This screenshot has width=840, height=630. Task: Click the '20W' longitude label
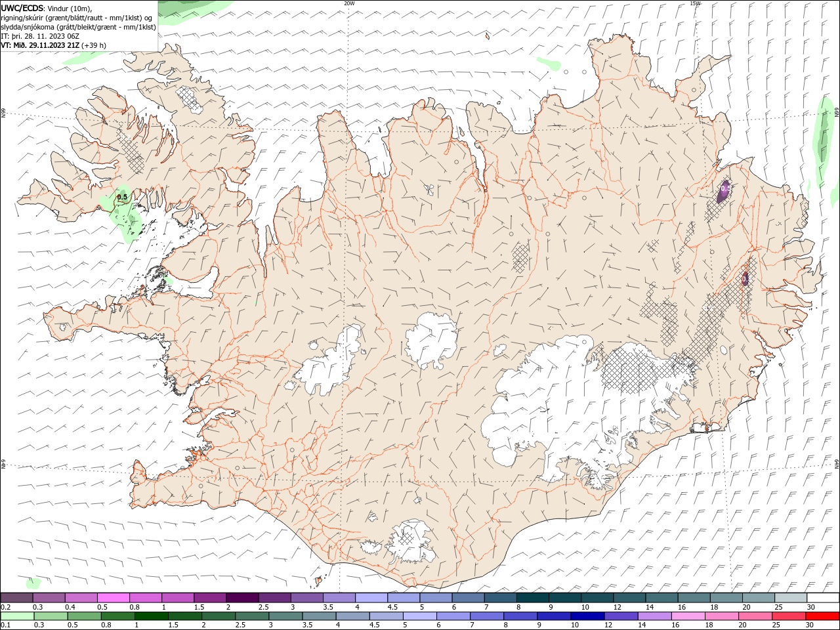pyautogui.click(x=349, y=3)
